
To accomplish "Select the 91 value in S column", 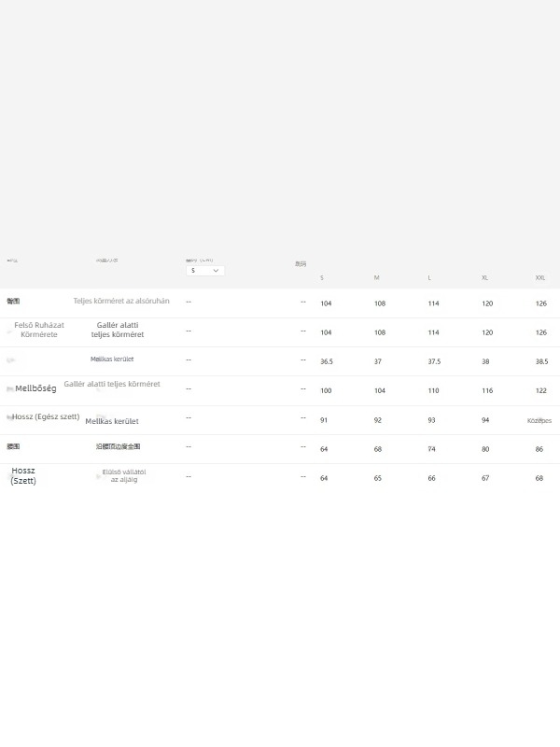I will [324, 420].
